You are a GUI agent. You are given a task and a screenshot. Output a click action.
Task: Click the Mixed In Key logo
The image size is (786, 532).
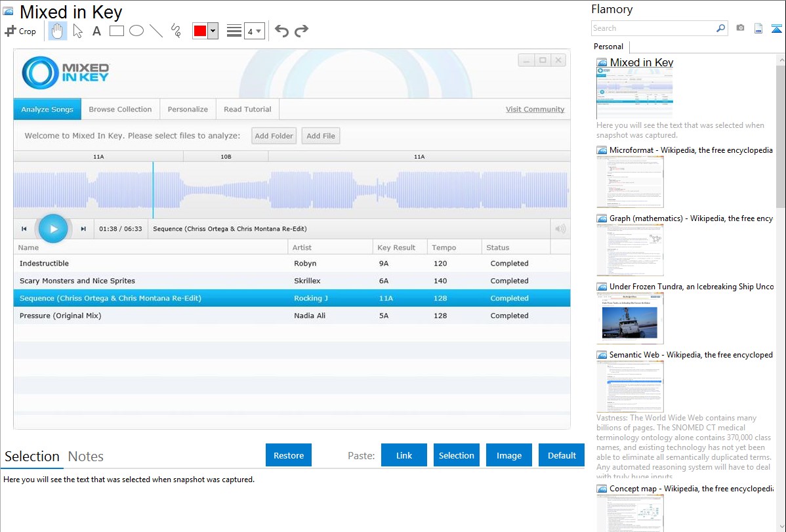click(x=66, y=73)
